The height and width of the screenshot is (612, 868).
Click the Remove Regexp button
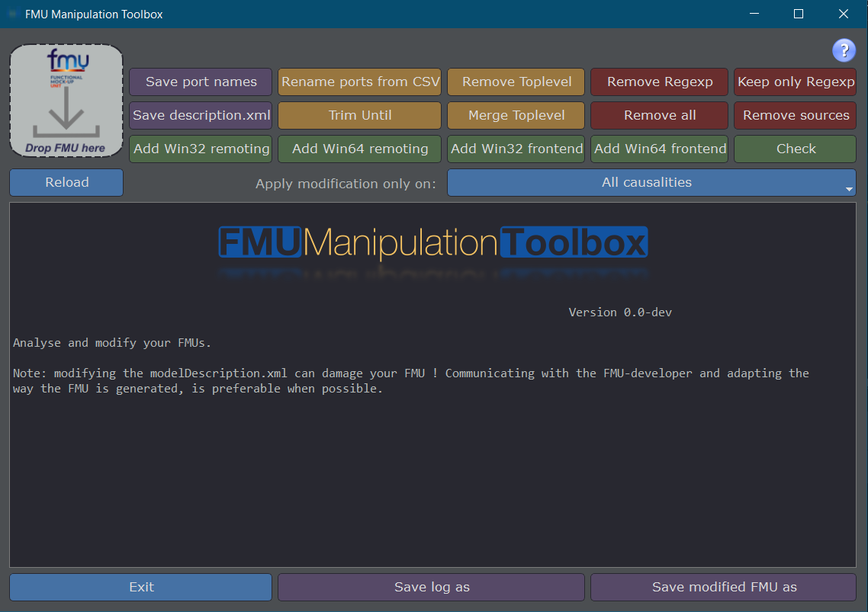click(x=659, y=82)
